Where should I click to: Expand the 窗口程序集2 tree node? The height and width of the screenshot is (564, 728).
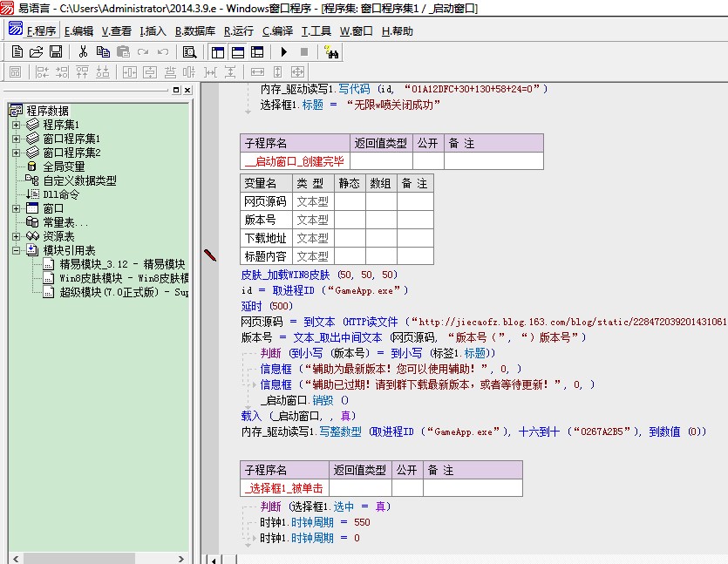(17, 153)
